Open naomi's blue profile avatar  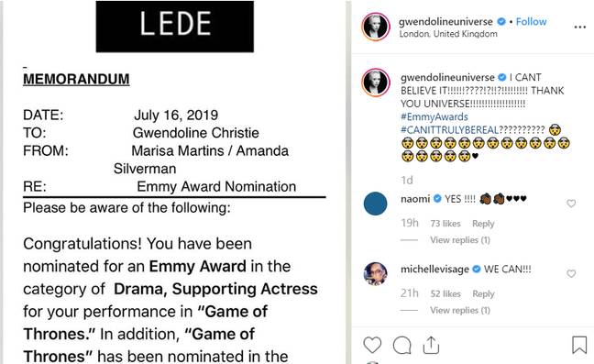click(376, 204)
